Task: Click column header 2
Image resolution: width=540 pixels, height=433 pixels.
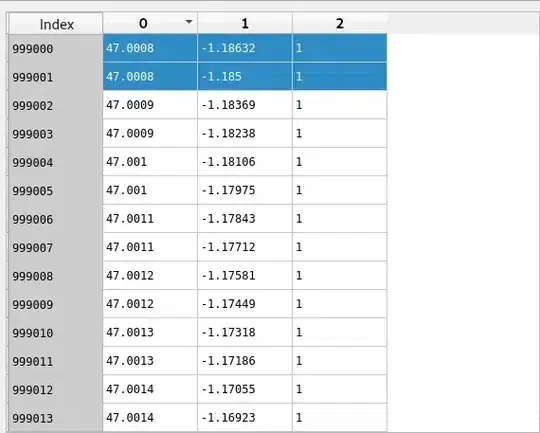Action: click(x=340, y=23)
